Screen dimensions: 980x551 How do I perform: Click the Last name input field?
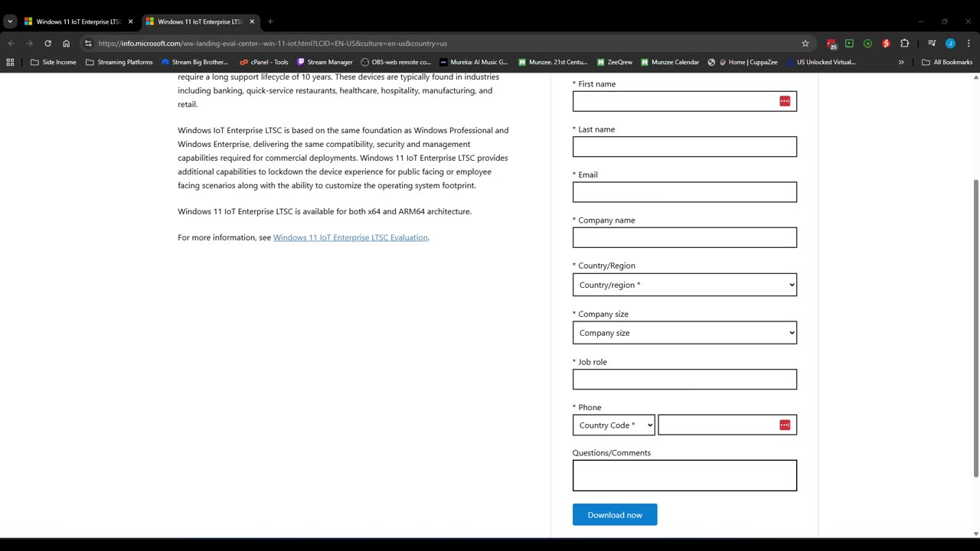684,146
